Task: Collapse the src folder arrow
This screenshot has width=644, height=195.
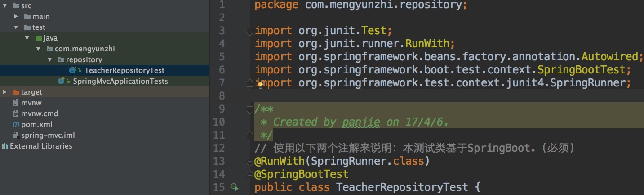Action: click(5, 6)
